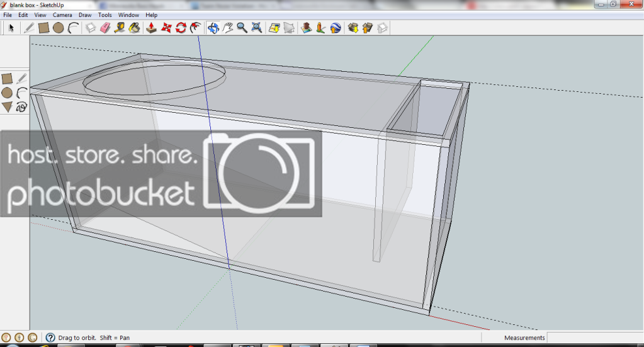Activate the Push/Pull tool

point(152,28)
